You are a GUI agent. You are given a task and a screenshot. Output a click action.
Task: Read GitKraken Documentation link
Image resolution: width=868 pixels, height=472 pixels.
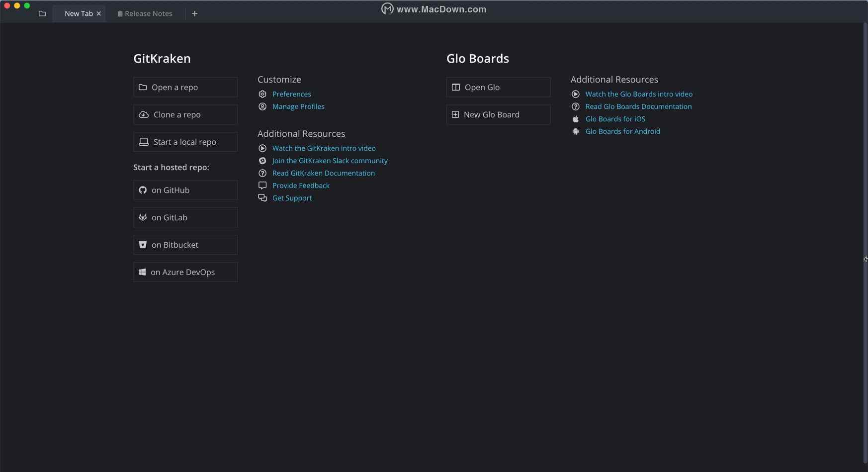coord(324,173)
